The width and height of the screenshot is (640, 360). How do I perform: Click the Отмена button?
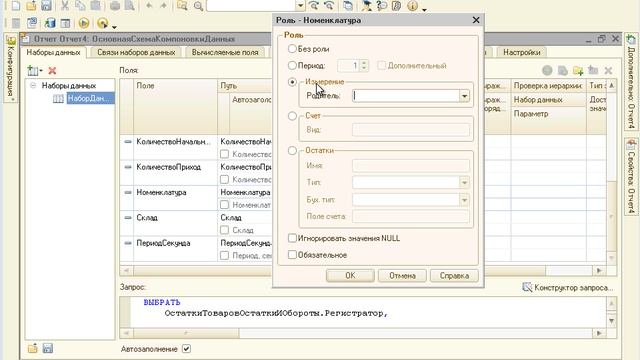[x=402, y=276]
